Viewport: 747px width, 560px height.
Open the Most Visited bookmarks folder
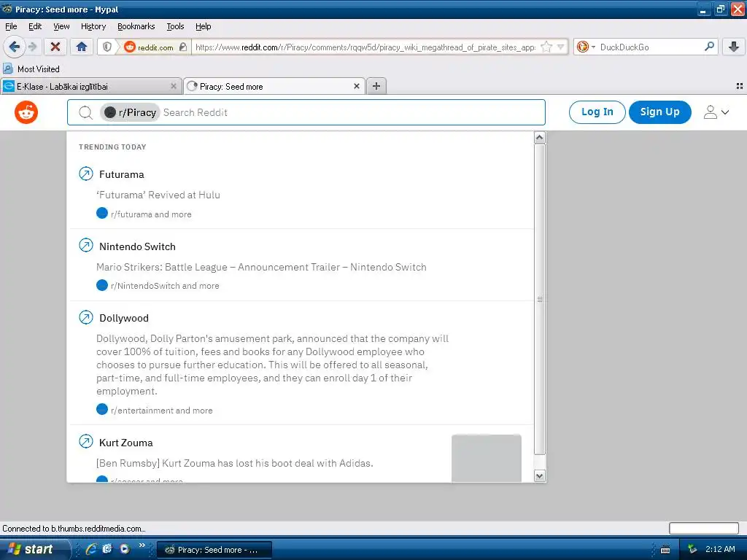coord(31,69)
